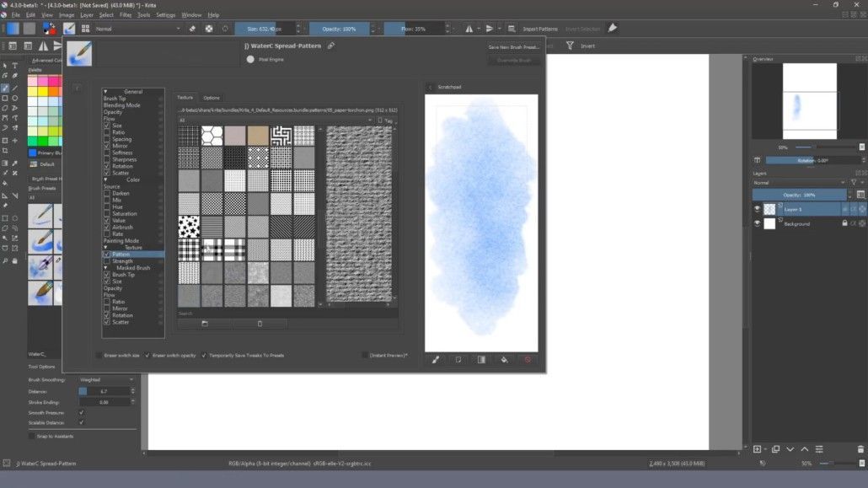Toggle the Snap to Assistants checkbox
868x488 pixels.
coord(31,437)
